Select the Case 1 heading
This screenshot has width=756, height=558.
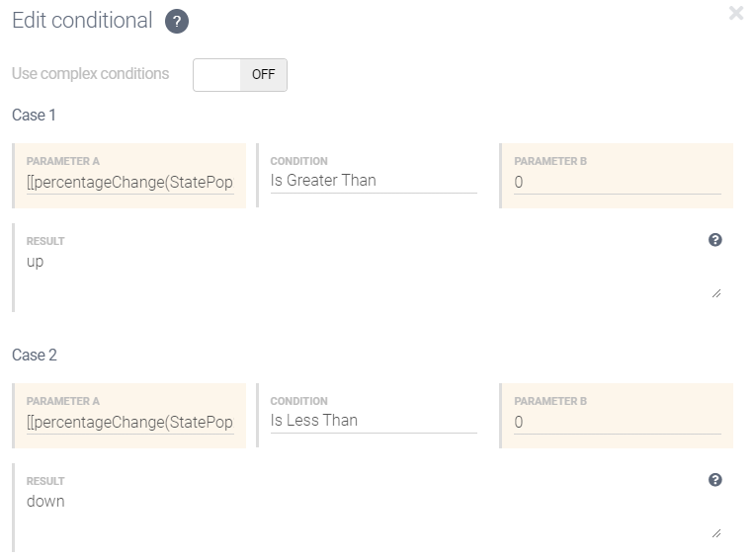35,116
